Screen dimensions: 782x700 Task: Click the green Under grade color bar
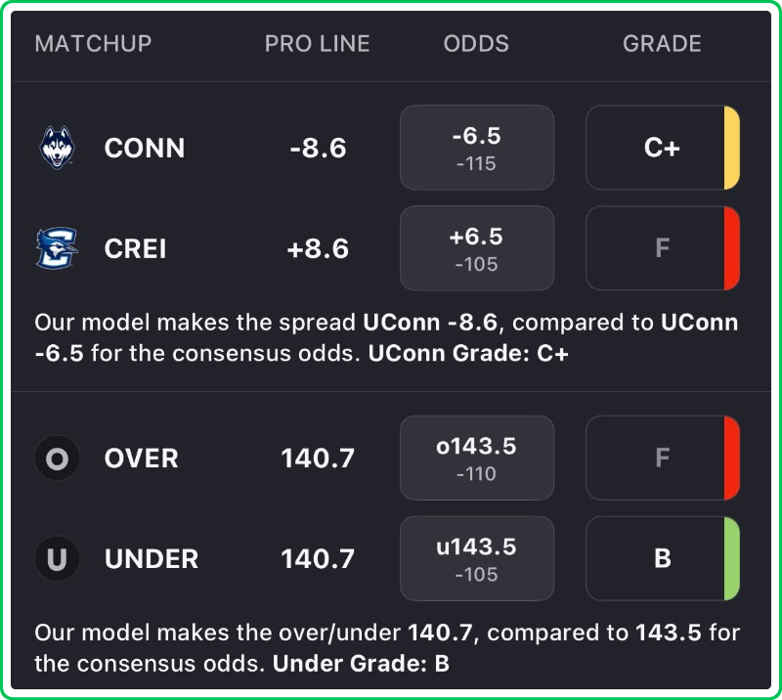click(731, 559)
